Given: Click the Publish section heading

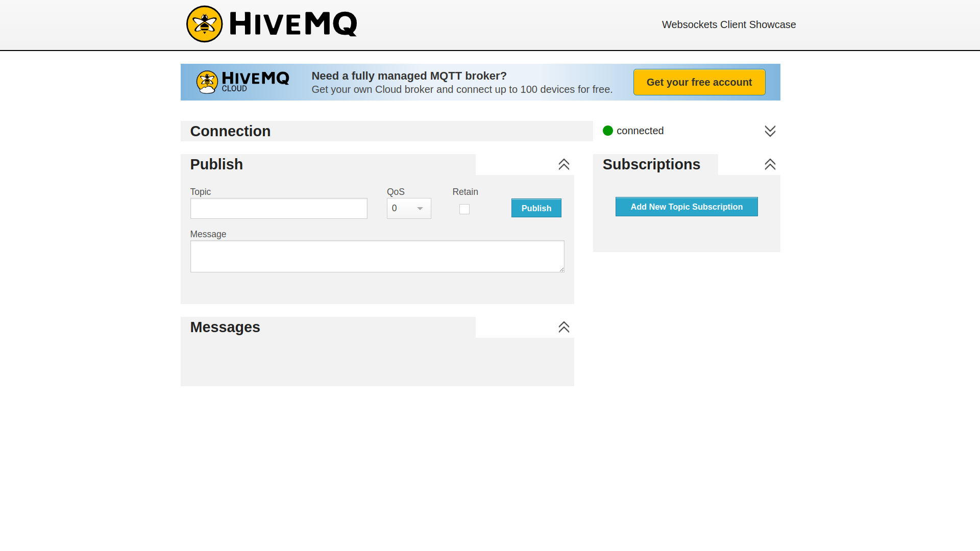Looking at the screenshot, I should (216, 164).
